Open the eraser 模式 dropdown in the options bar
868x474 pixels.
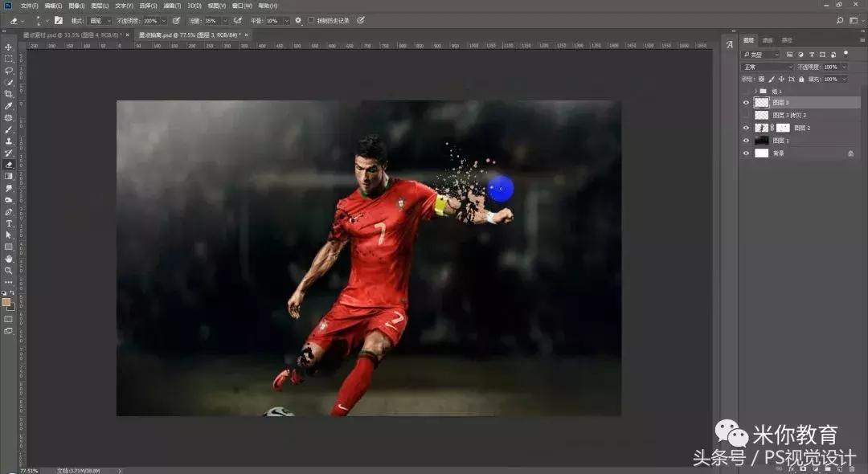tap(100, 20)
